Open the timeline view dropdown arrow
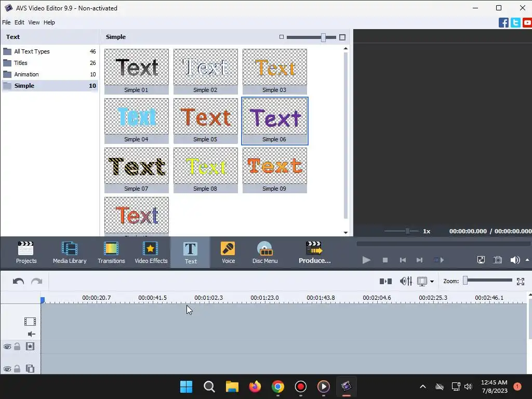532x399 pixels. click(x=432, y=282)
